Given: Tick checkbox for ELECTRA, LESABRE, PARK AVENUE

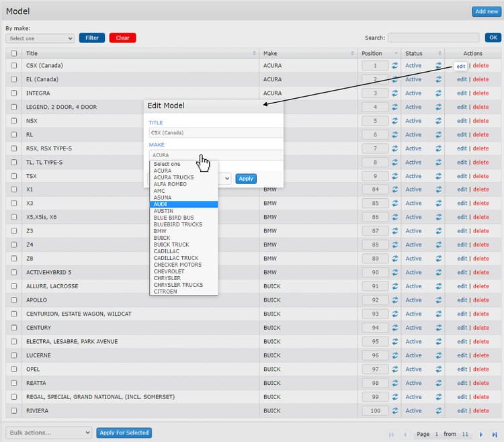Looking at the screenshot, I should [14, 341].
